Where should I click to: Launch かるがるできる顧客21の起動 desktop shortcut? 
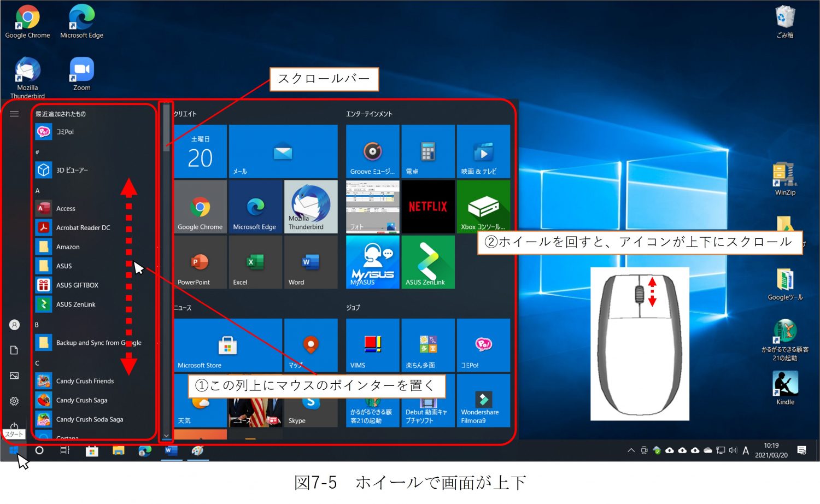pos(785,341)
